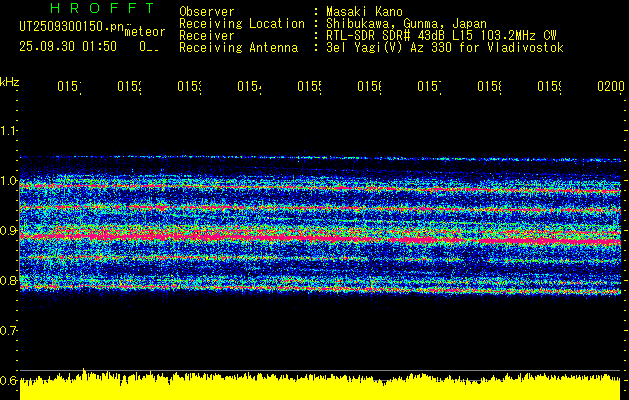Viewport: 629px width, 400px height.
Task: Click the HROFFT title text
Action: [103, 8]
